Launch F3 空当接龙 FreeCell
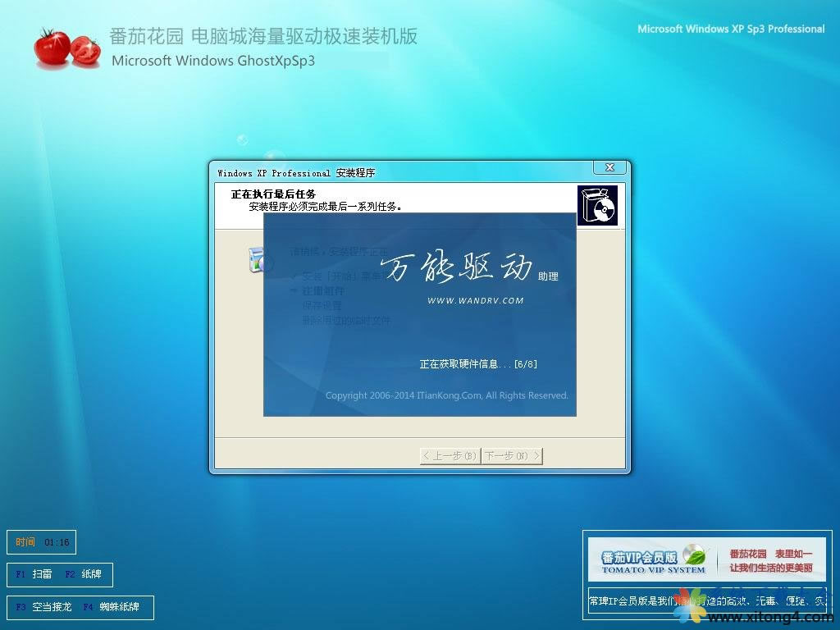 point(44,608)
